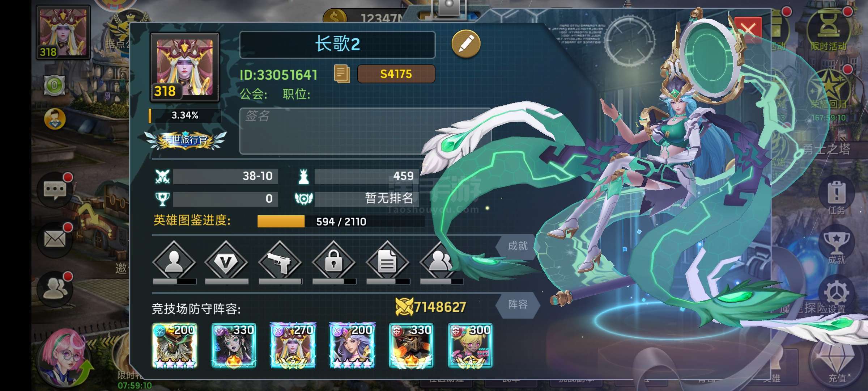Select the level 330 hero in the second lineup slot

coord(234,345)
